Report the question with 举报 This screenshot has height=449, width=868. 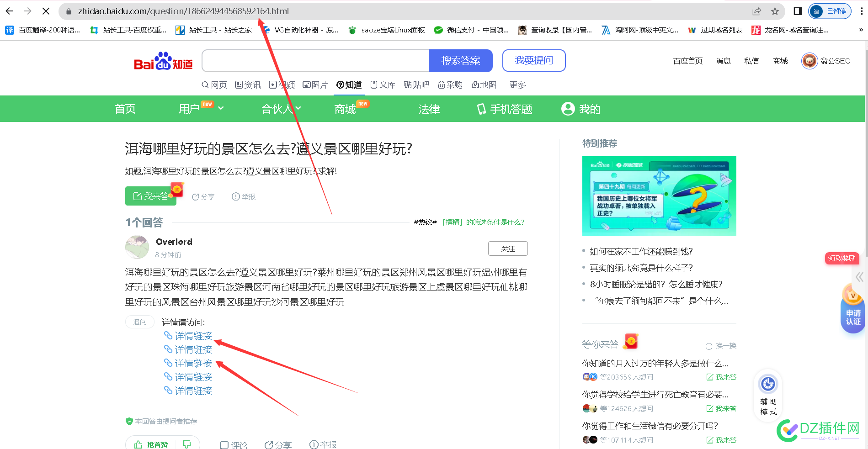click(x=244, y=197)
